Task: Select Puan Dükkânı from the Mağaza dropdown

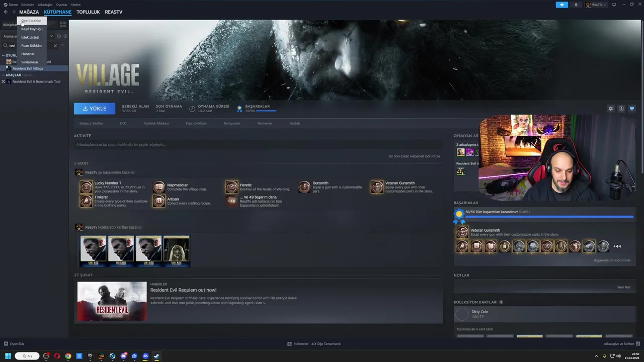Action: [x=32, y=46]
